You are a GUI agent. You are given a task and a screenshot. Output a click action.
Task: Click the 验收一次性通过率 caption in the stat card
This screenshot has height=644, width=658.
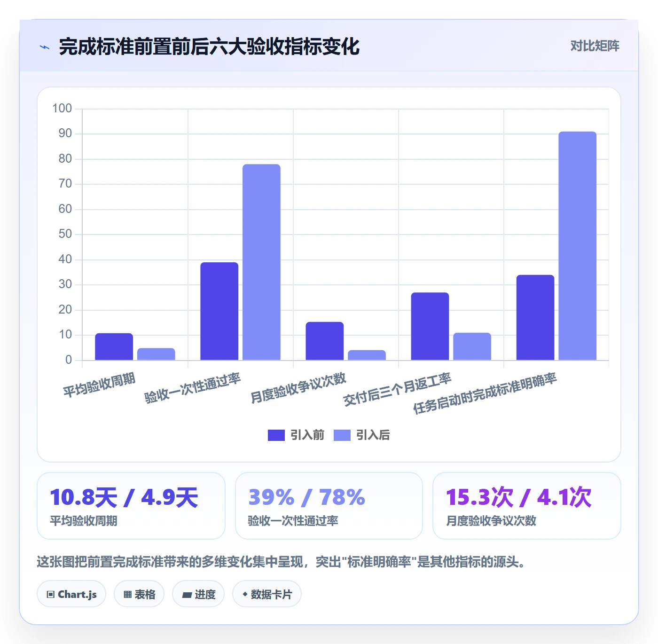(x=293, y=521)
